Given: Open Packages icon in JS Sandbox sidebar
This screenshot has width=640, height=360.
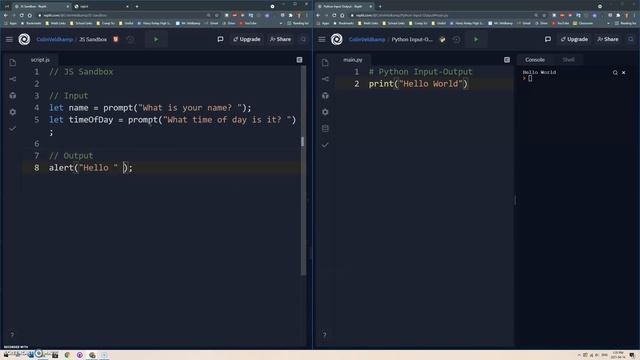Looking at the screenshot, I should [13, 96].
